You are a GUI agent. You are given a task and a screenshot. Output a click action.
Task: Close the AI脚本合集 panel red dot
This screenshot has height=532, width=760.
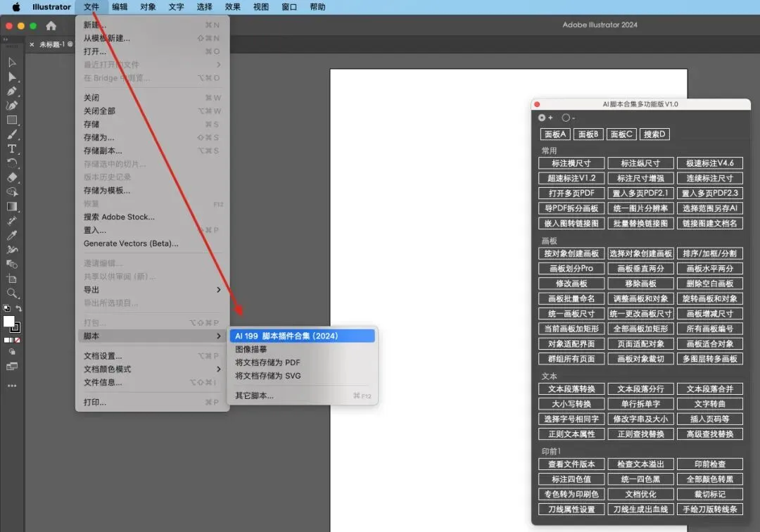(537, 104)
